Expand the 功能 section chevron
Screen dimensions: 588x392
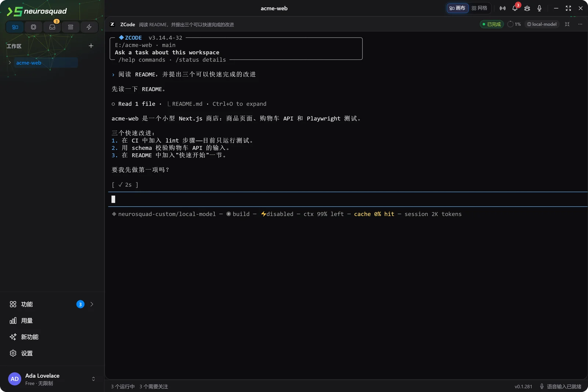point(92,304)
